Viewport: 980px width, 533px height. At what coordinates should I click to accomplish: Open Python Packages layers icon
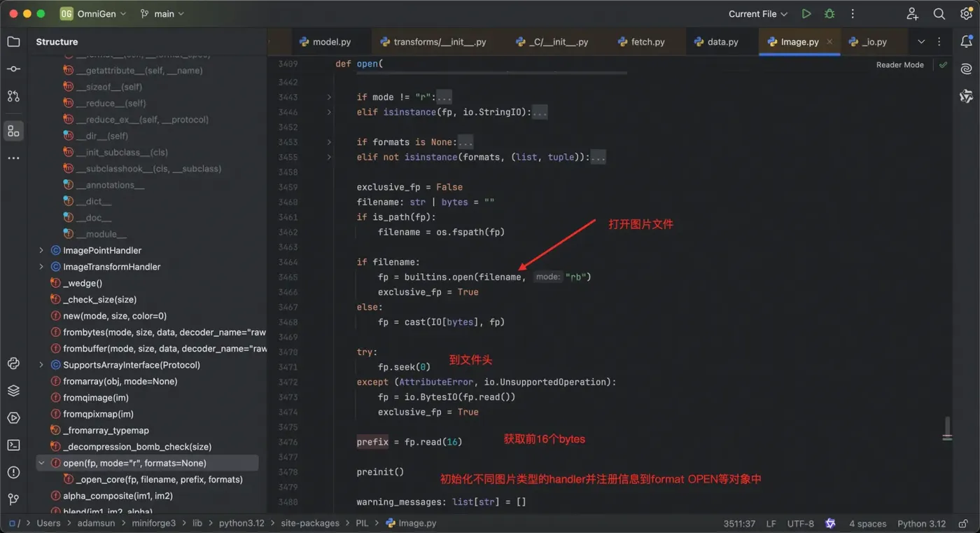point(13,391)
